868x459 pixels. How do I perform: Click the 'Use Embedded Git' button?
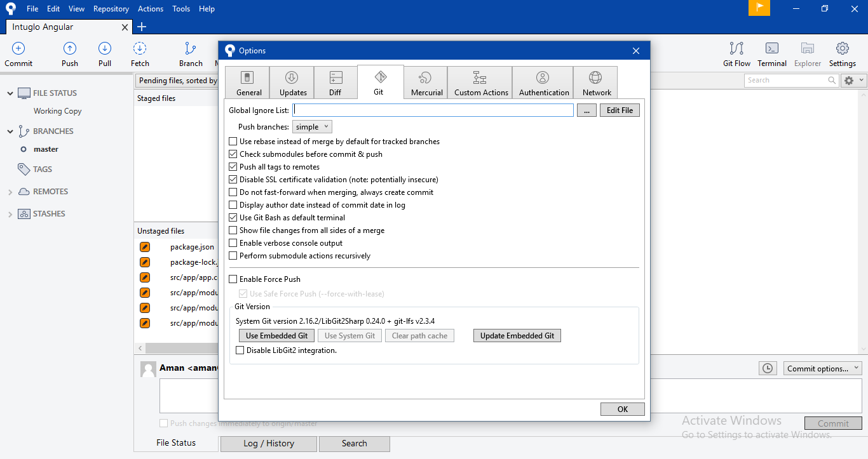tap(276, 335)
